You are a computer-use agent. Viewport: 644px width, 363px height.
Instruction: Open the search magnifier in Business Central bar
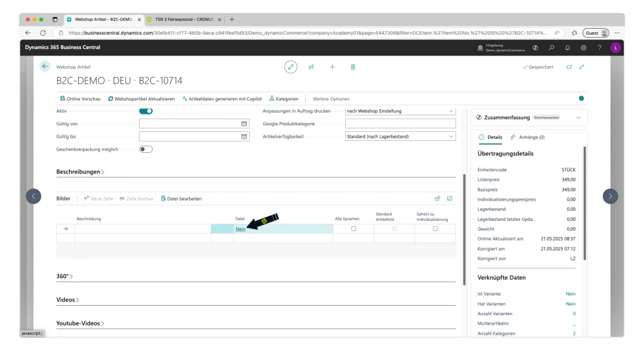coord(551,48)
